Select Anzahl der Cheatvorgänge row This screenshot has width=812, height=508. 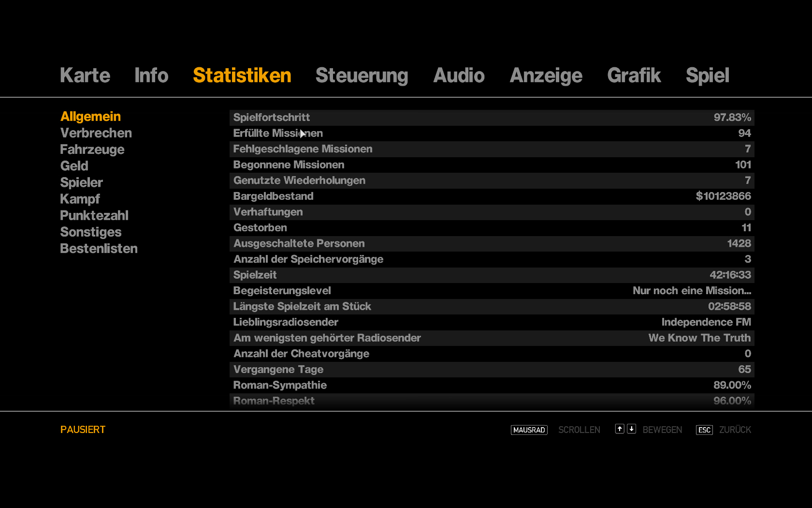point(492,354)
